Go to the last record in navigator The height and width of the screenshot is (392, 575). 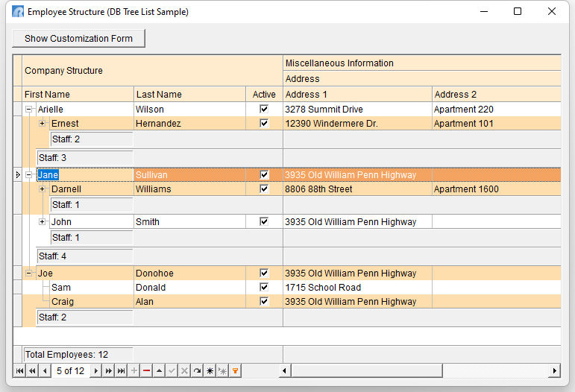click(121, 370)
